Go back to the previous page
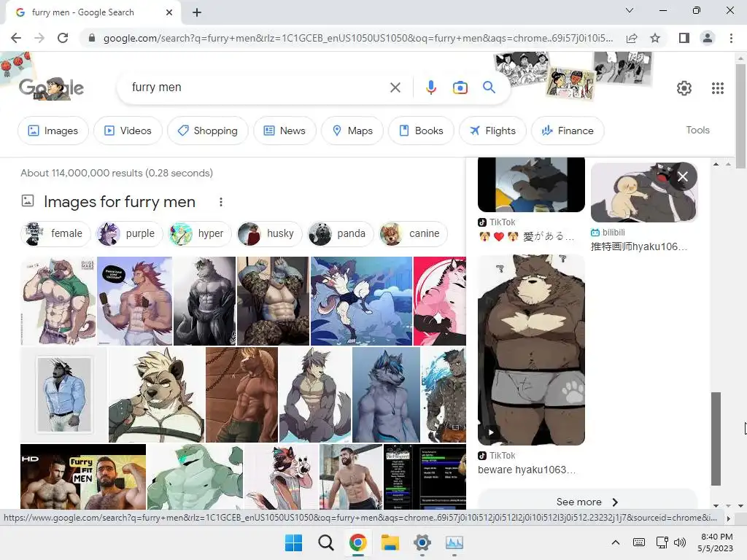 16,38
